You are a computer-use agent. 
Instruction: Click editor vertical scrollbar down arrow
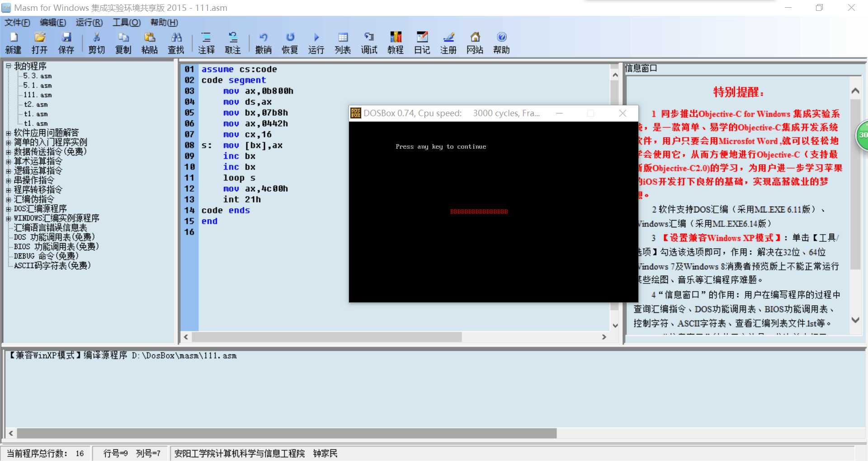tap(615, 325)
